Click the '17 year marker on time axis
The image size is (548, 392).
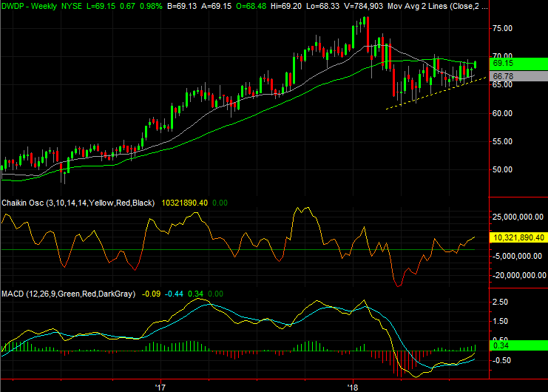click(158, 386)
